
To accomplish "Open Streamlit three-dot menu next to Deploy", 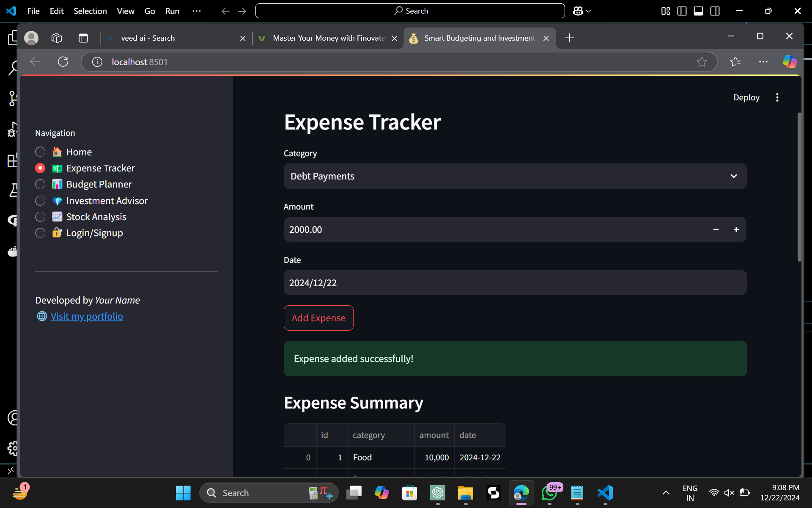I will (777, 97).
